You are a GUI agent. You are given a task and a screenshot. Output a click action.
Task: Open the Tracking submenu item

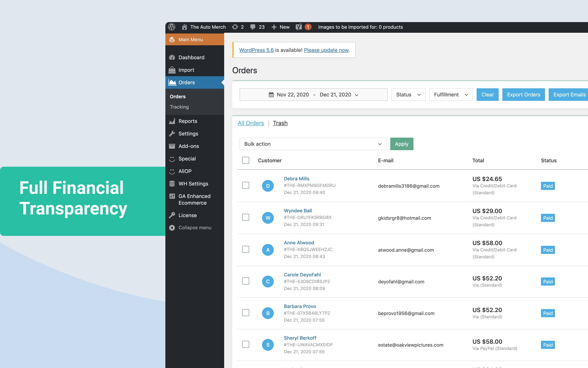point(179,107)
